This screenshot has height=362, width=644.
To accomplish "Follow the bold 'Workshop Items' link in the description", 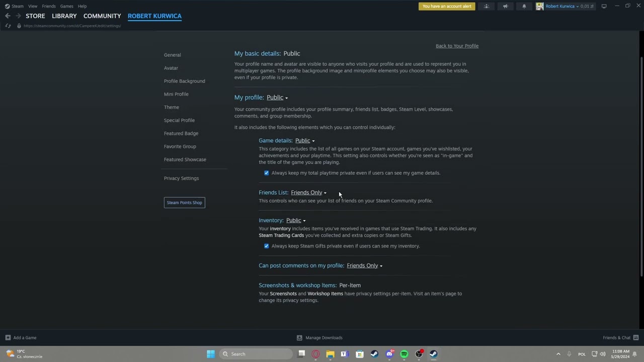I will pos(325,294).
